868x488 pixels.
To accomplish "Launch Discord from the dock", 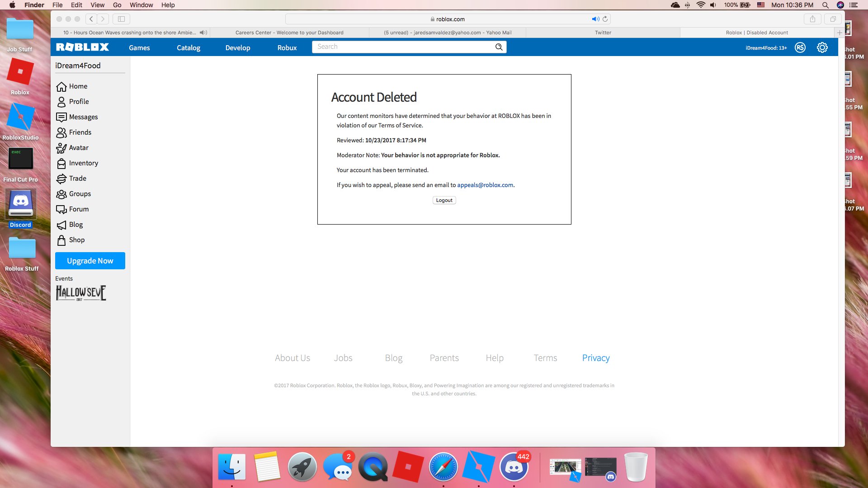I will coord(514,467).
